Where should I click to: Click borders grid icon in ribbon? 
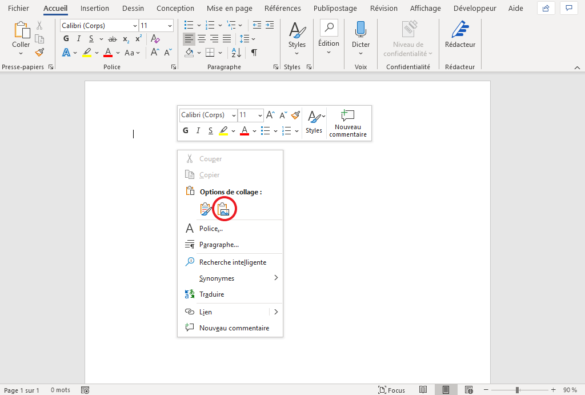tap(210, 53)
